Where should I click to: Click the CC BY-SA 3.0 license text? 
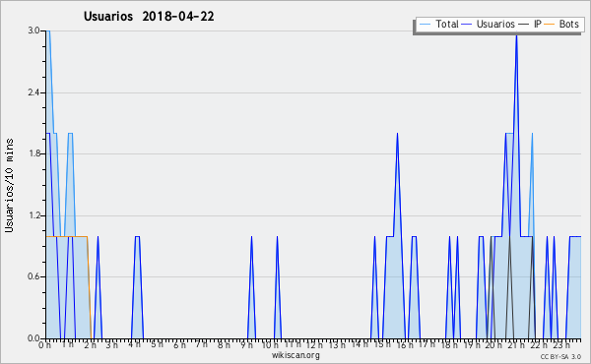click(560, 356)
